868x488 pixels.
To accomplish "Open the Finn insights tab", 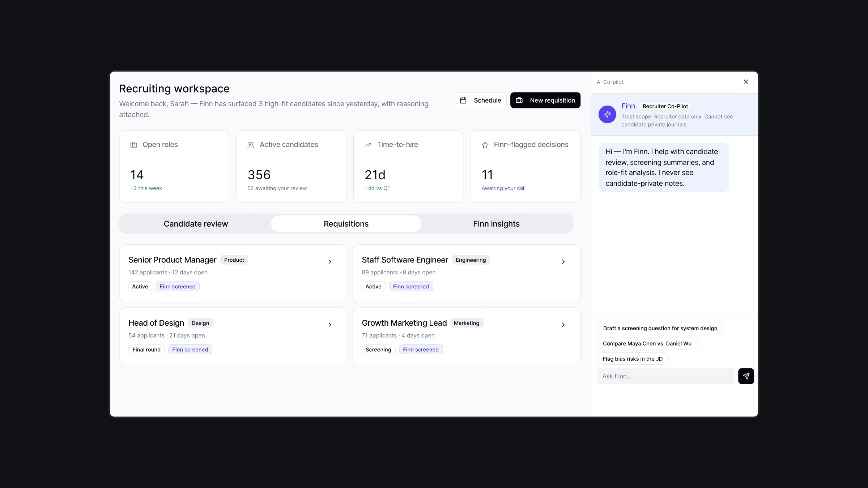I will pos(496,224).
